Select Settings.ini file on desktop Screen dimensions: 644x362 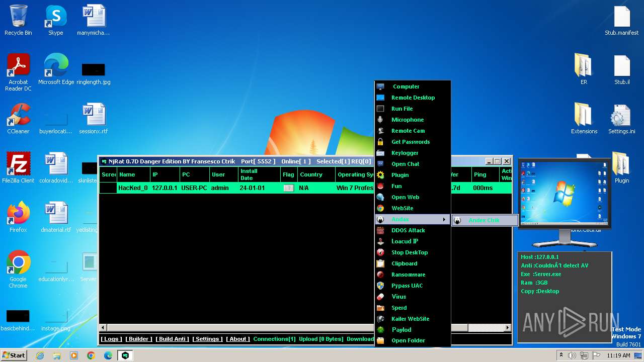tap(622, 119)
